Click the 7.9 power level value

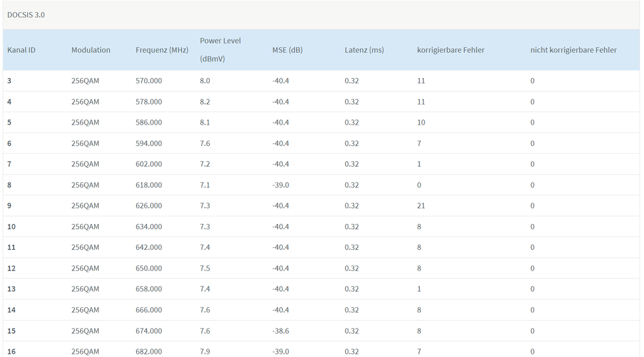click(x=205, y=352)
